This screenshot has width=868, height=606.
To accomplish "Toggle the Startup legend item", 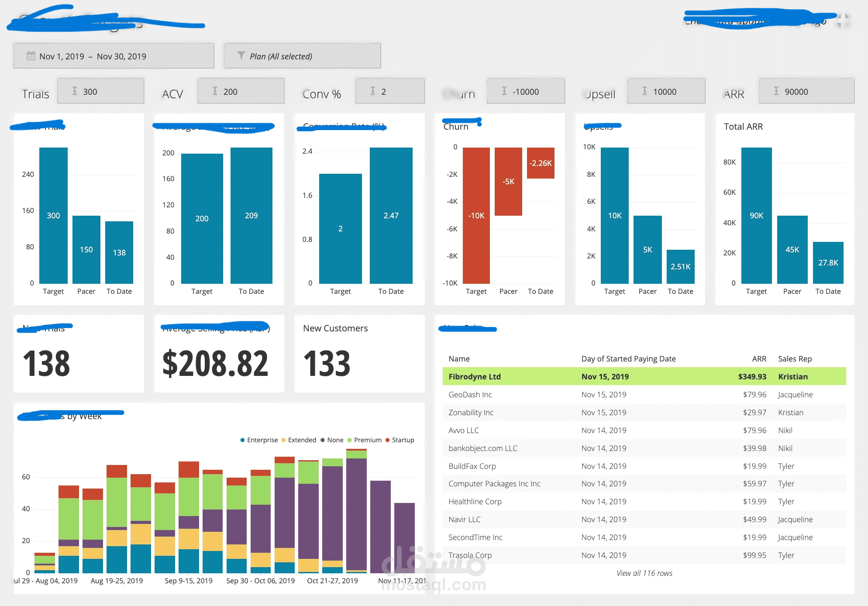I will tap(400, 440).
